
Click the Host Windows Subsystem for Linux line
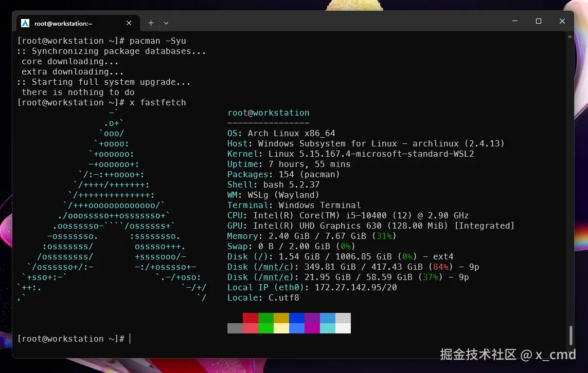pos(366,143)
